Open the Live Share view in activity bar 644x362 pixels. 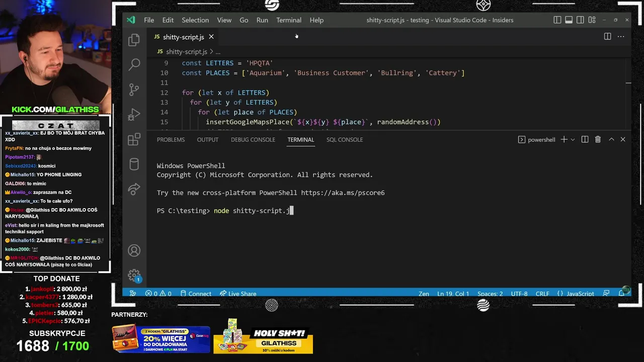click(x=134, y=189)
